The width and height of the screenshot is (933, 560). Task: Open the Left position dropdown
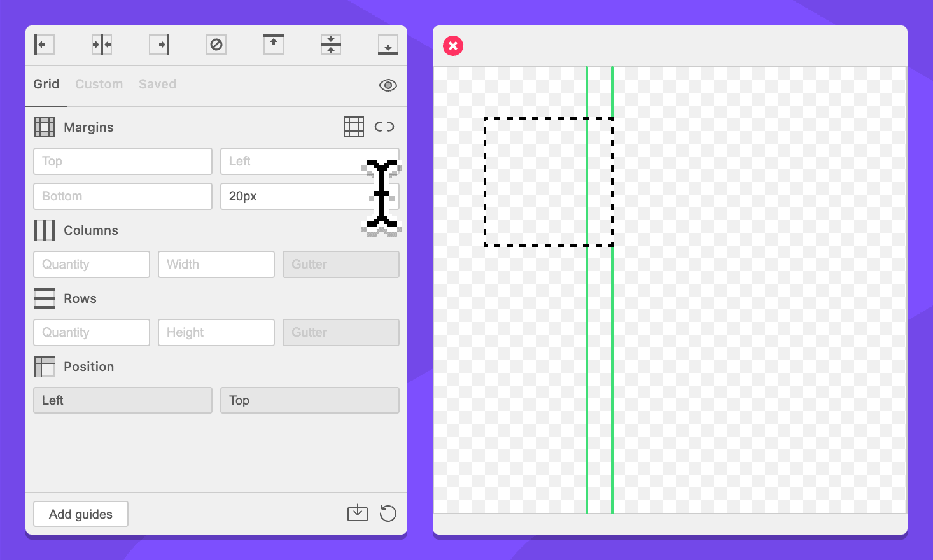123,400
